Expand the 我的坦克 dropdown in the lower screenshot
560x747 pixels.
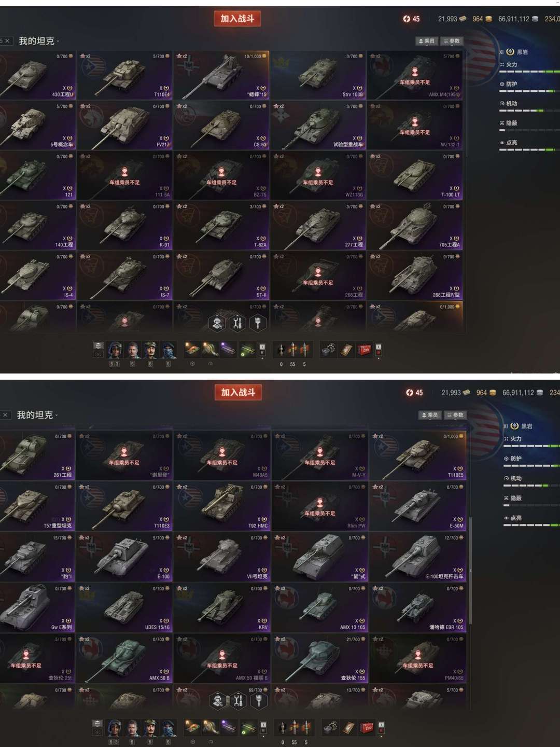click(37, 415)
